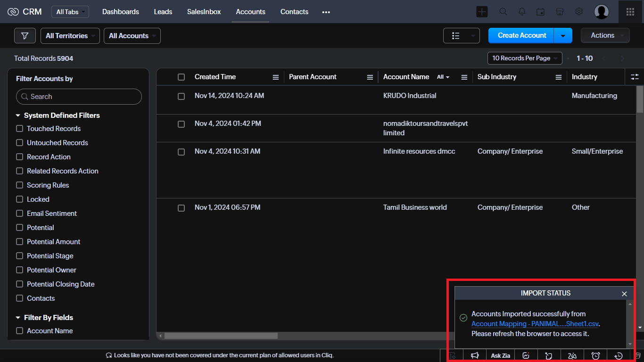Open the Sub Industry column menu icon
This screenshot has height=362, width=644.
[559, 77]
